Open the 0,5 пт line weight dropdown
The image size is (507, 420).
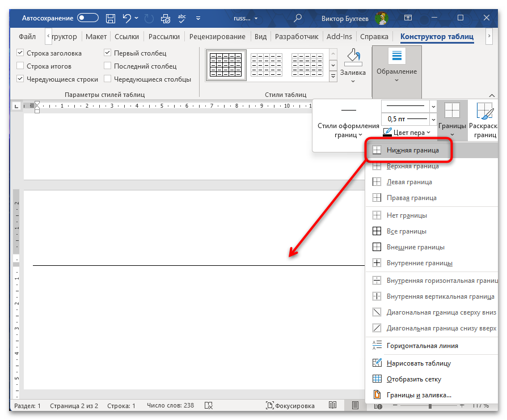[433, 119]
